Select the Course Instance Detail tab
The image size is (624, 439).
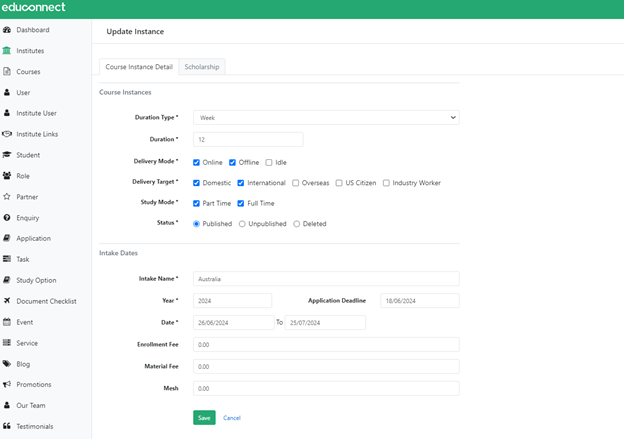(139, 67)
